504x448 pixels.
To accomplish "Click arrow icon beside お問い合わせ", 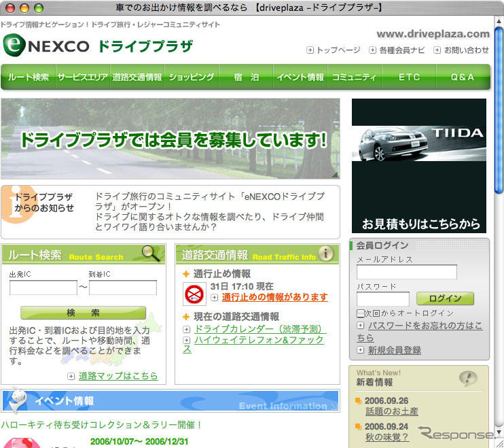I will pos(437,50).
